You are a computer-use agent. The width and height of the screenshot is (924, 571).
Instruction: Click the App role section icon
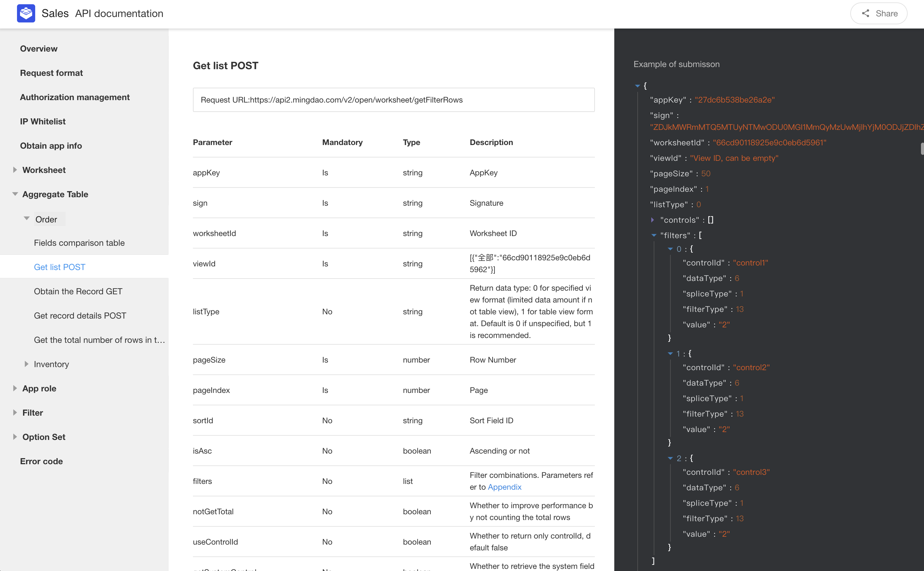15,388
